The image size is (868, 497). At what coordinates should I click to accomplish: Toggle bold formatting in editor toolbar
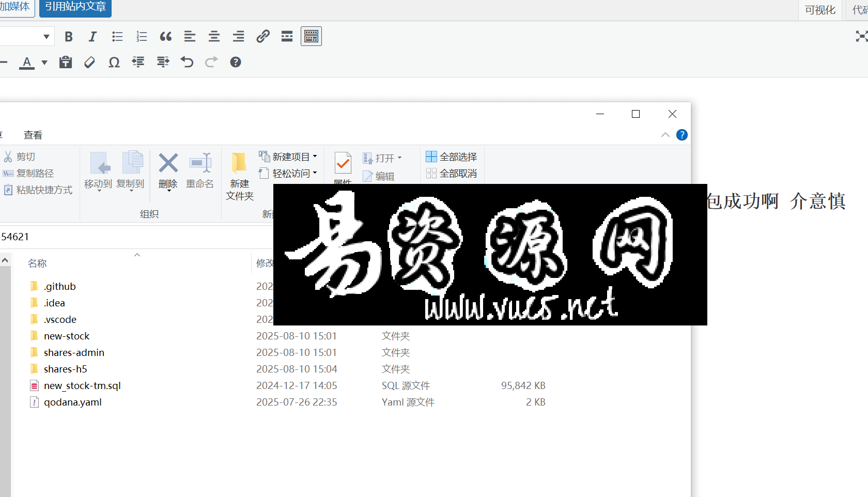click(68, 37)
